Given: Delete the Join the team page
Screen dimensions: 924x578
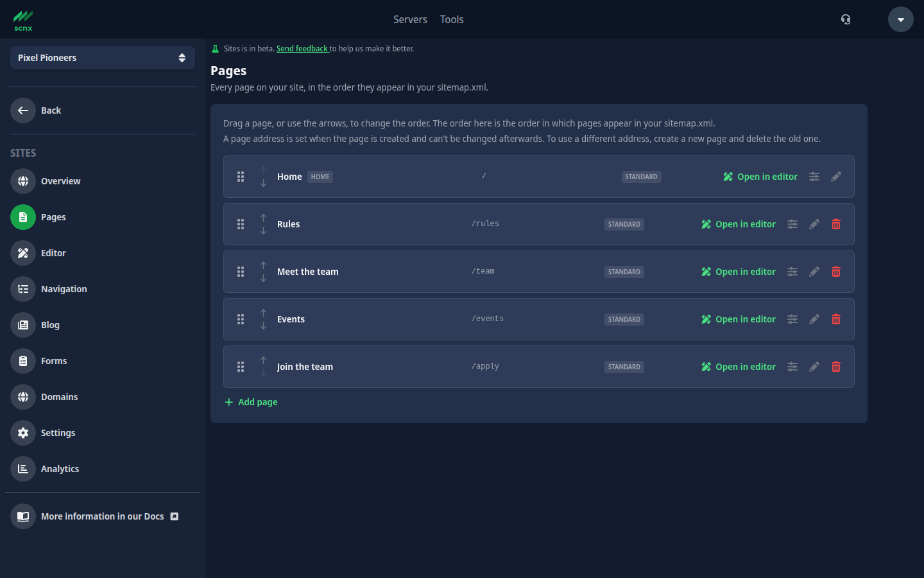Looking at the screenshot, I should (836, 367).
